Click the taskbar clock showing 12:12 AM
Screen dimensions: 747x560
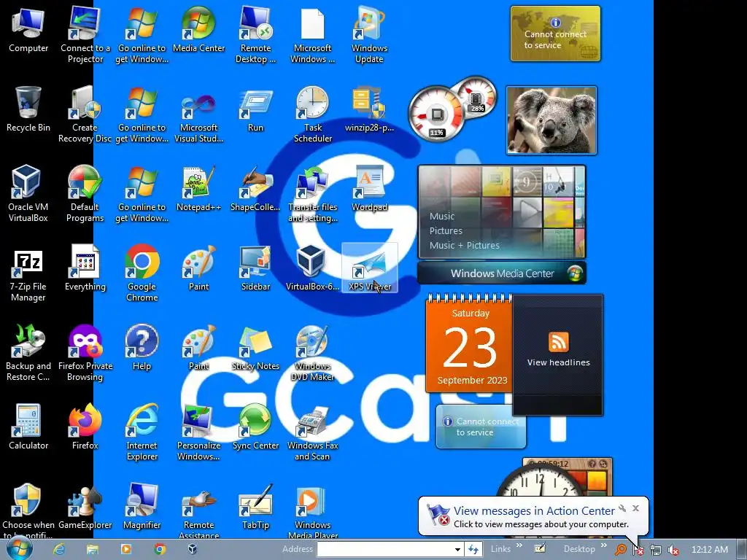(709, 549)
